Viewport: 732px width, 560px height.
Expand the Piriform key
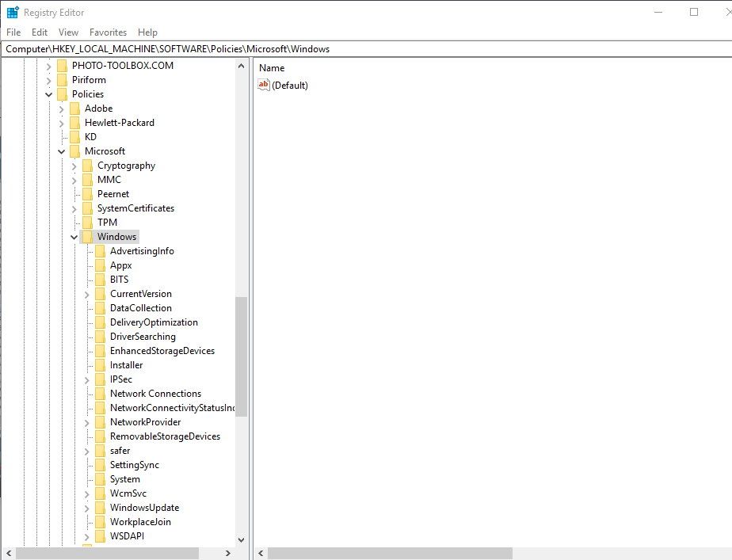pos(48,81)
